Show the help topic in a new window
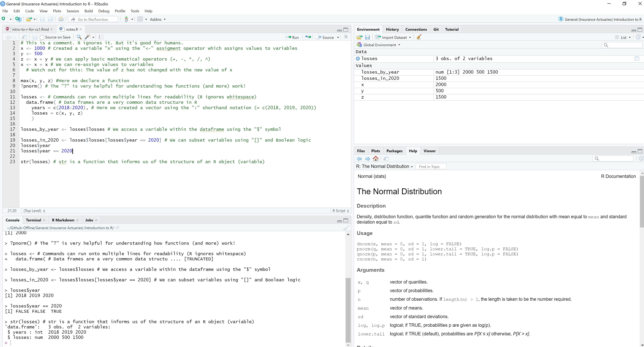 pos(386,159)
